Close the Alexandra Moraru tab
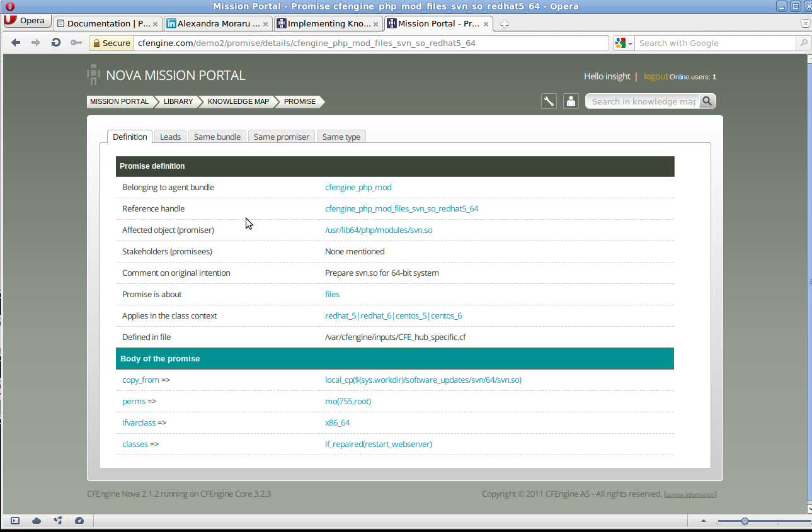 coord(266,24)
